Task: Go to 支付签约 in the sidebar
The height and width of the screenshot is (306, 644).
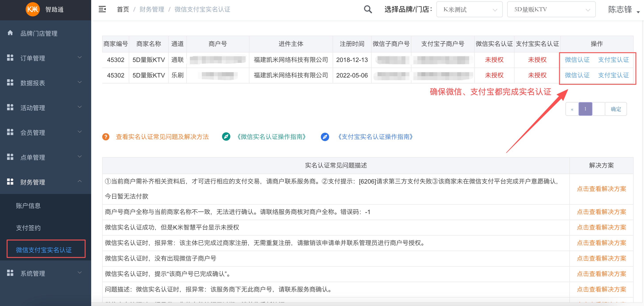Action: coord(28,228)
